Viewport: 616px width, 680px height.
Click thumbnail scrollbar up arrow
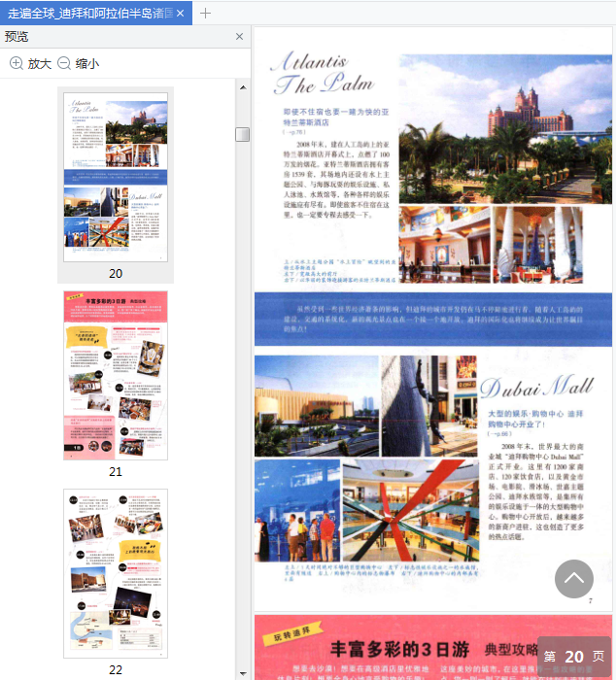(243, 87)
